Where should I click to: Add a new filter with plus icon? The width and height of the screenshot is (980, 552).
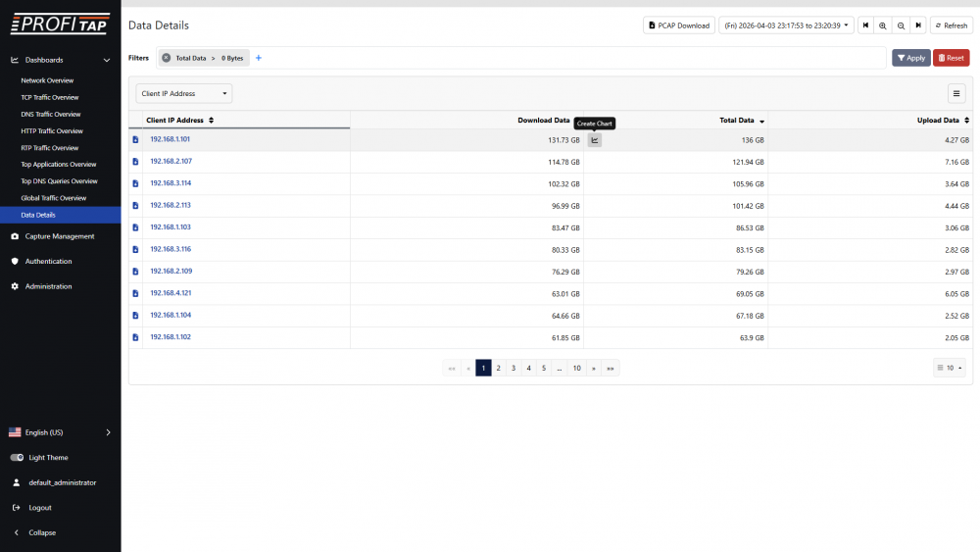click(x=259, y=58)
